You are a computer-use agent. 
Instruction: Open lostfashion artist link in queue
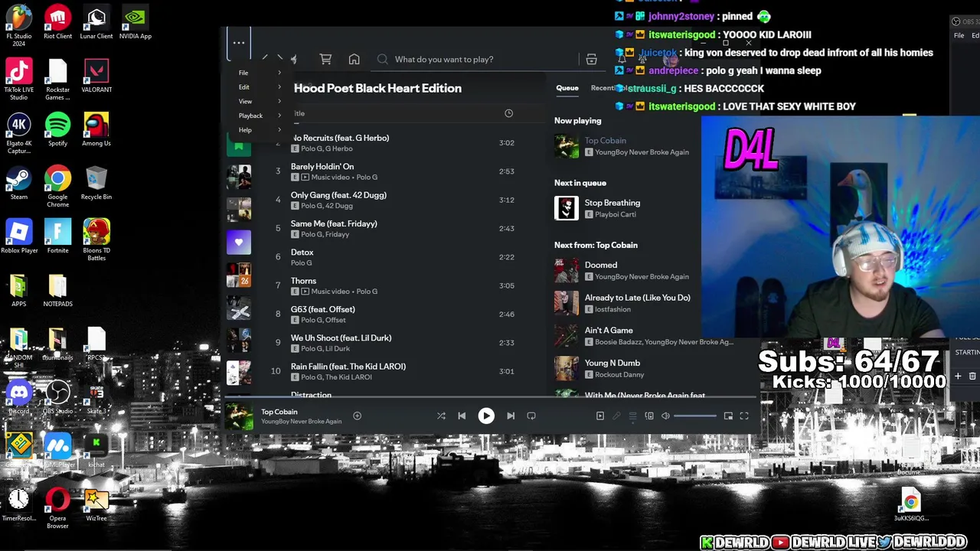click(612, 309)
